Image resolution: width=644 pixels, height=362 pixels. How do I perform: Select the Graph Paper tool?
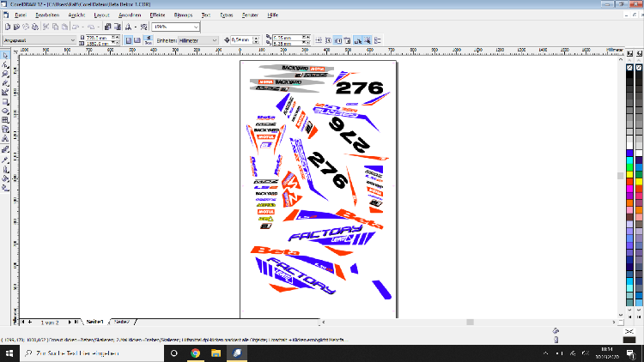5,120
